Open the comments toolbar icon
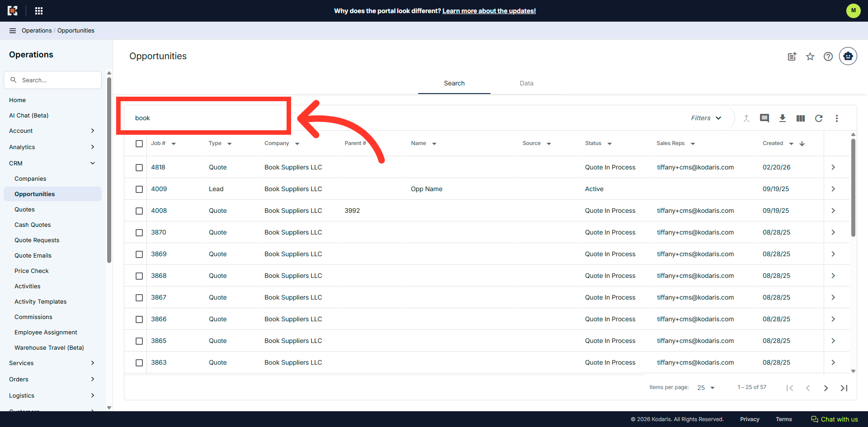 point(764,118)
